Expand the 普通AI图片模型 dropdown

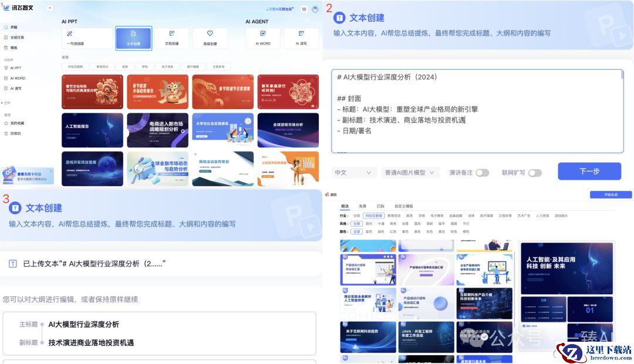(409, 173)
